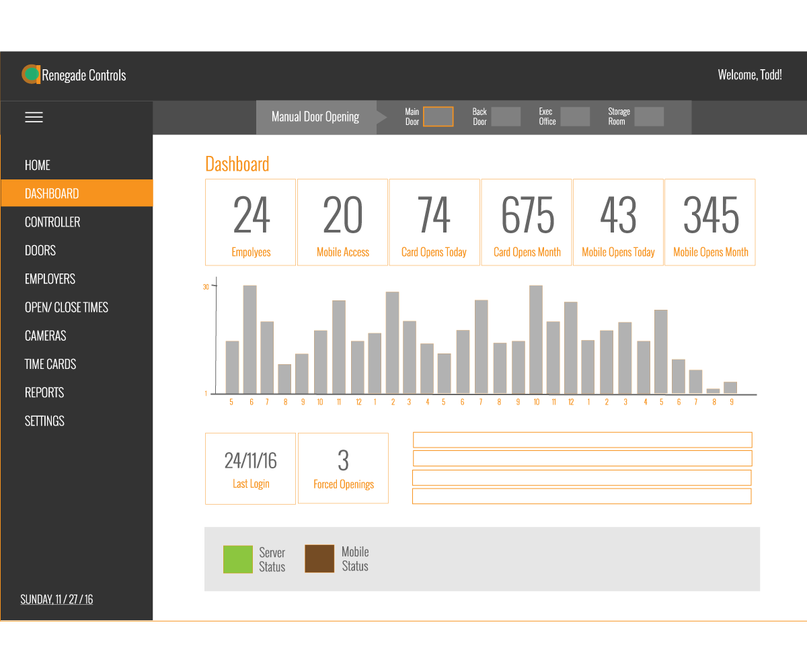Viewport: 807px width, 672px height.
Task: Toggle the Exec Office door
Action: pyautogui.click(x=575, y=116)
